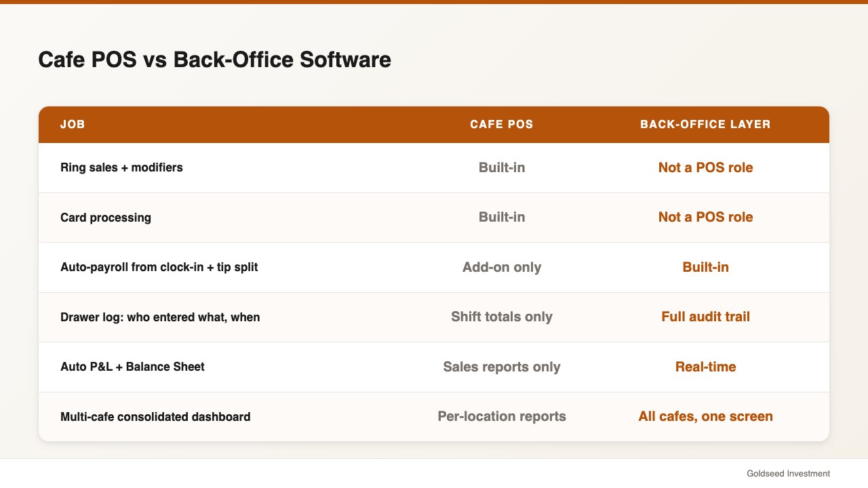The image size is (868, 488).
Task: Select the 'BACK-OFFICE LAYER' column header
Action: (x=705, y=125)
